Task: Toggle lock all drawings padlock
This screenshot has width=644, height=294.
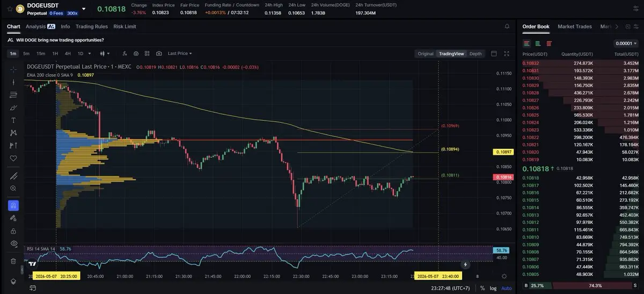Action: [14, 231]
